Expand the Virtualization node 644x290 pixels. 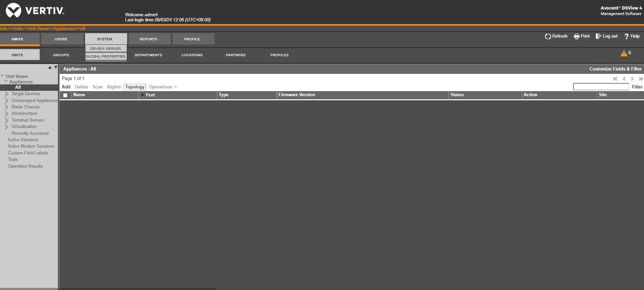pos(6,127)
